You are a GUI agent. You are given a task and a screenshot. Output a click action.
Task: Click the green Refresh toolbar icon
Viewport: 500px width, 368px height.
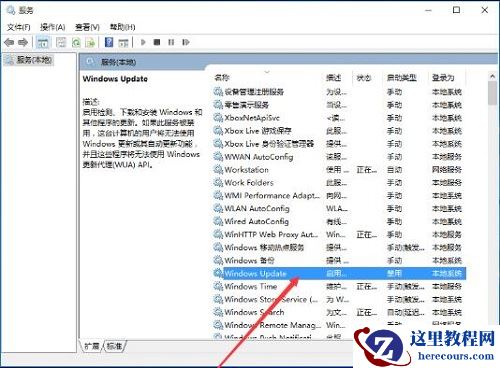(x=76, y=42)
